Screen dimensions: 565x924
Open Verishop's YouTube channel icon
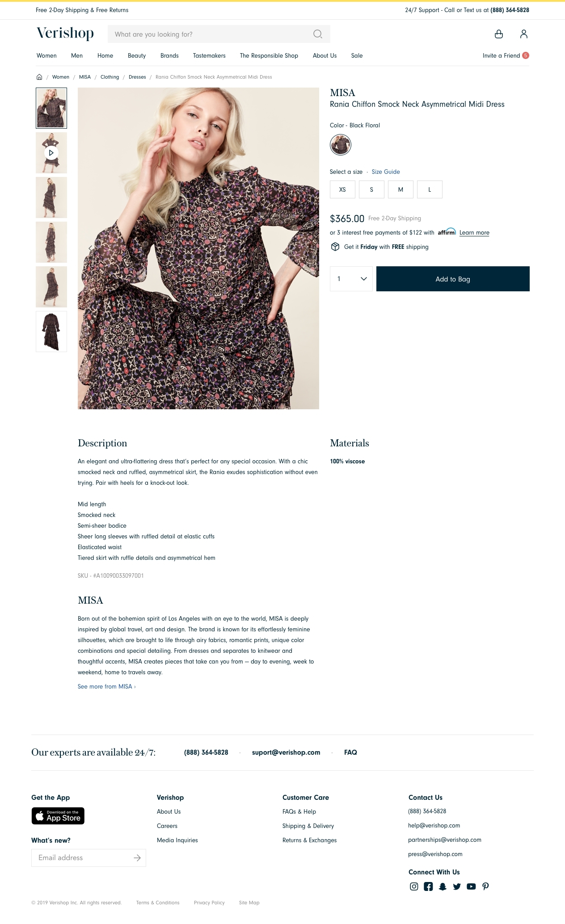coord(471,886)
